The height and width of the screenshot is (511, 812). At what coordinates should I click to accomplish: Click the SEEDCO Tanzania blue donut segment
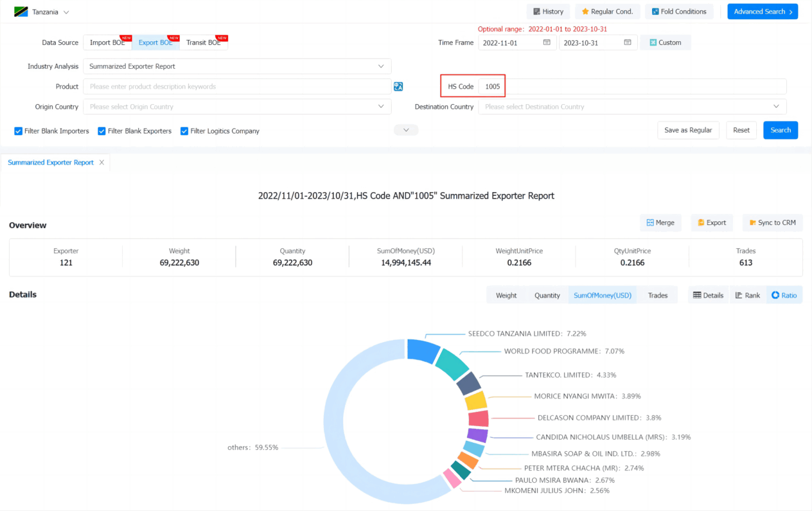point(423,351)
